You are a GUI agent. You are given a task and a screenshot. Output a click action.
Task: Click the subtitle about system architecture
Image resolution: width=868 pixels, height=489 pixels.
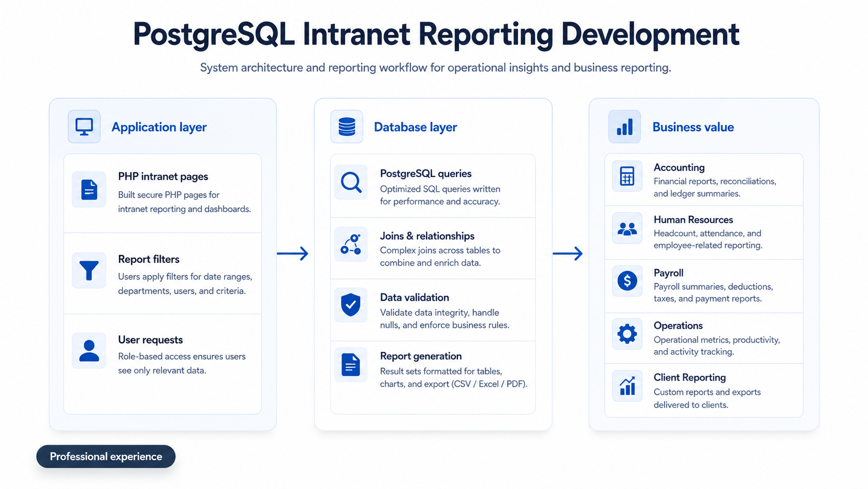pos(436,68)
